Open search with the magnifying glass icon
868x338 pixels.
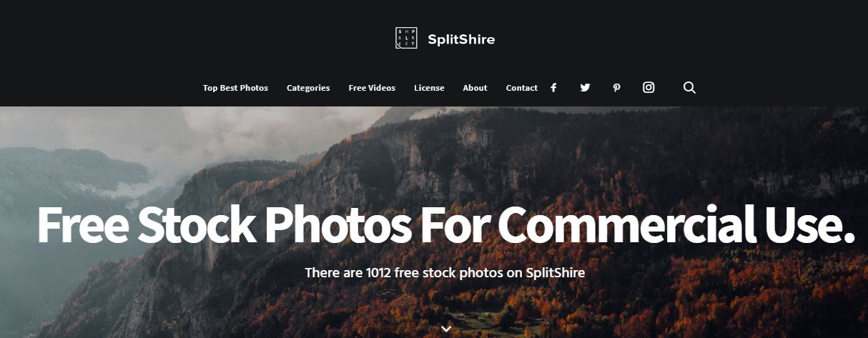(x=689, y=87)
